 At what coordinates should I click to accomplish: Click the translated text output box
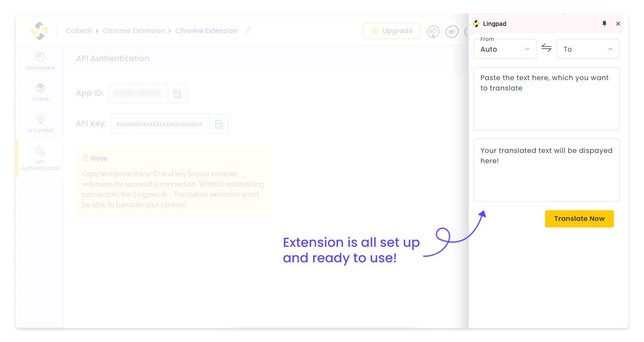pyautogui.click(x=547, y=170)
